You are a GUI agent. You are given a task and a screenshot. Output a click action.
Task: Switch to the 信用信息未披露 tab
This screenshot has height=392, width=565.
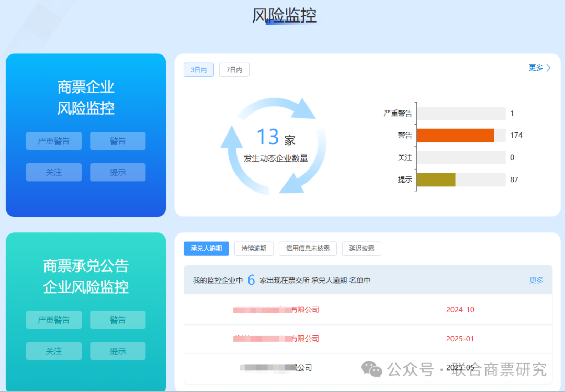pyautogui.click(x=308, y=249)
